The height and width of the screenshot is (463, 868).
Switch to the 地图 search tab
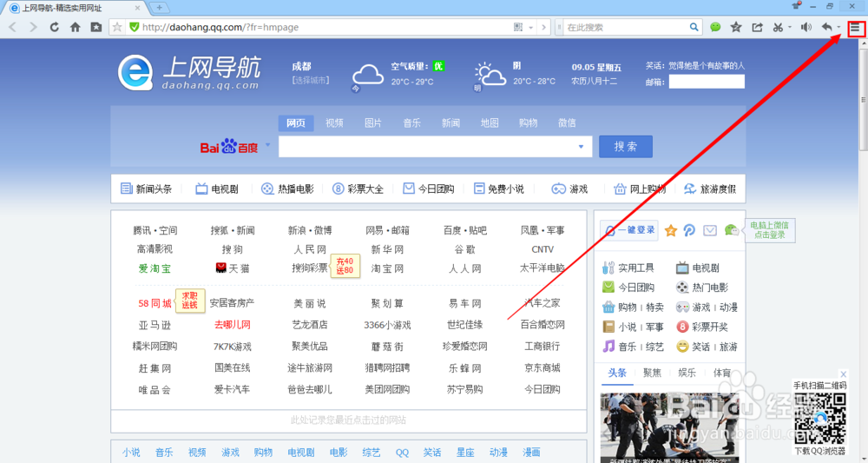(490, 123)
